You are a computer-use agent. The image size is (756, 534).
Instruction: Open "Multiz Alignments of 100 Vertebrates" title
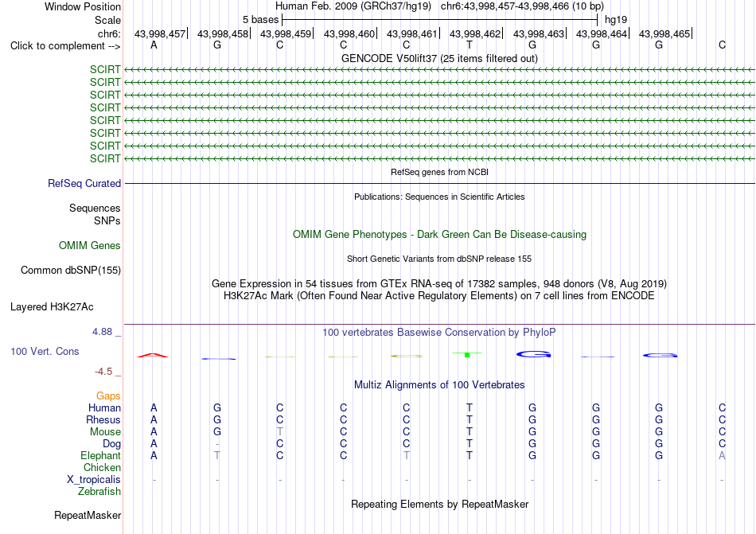coord(439,385)
